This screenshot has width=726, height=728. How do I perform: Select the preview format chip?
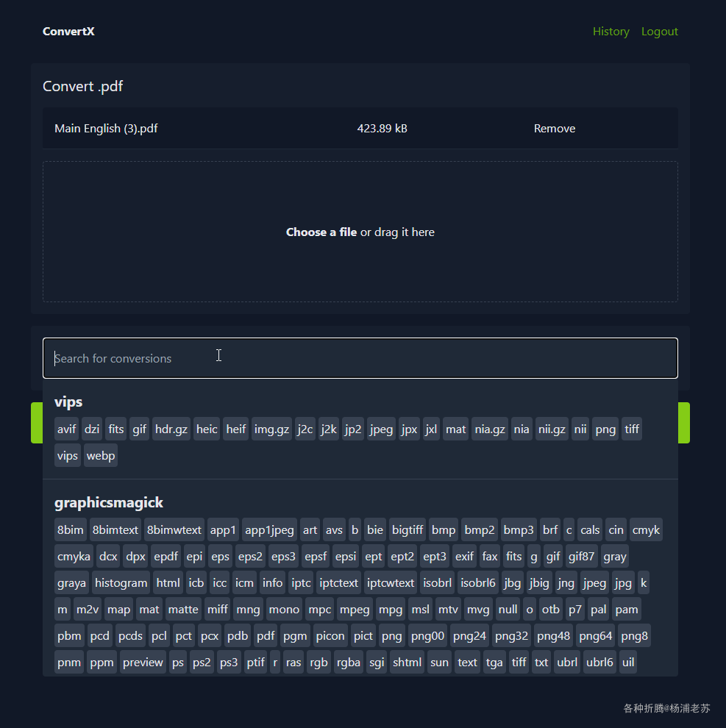pos(143,662)
